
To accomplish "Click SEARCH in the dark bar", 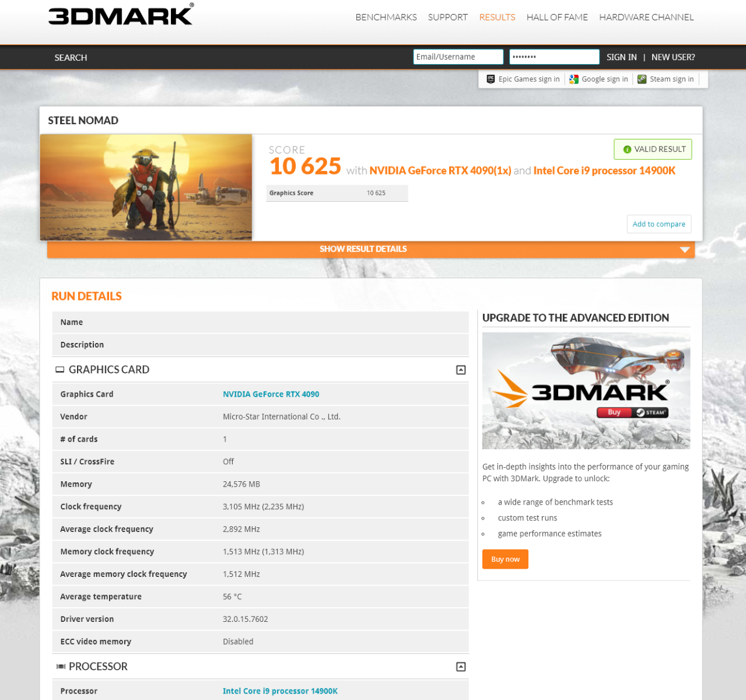I will [x=71, y=58].
